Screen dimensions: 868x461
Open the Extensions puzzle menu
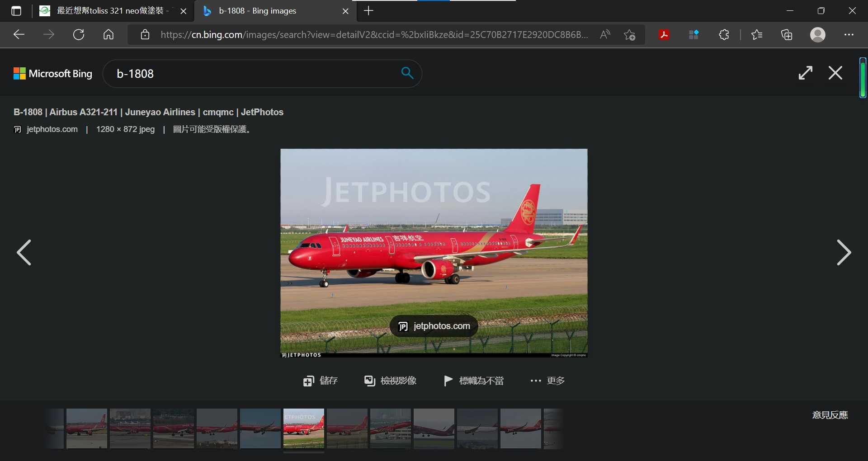tap(724, 35)
